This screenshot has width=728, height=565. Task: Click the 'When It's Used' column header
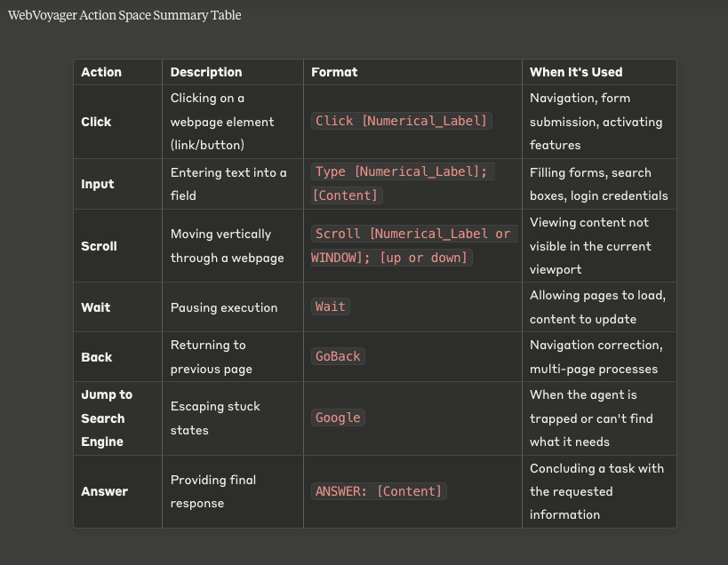pos(576,72)
